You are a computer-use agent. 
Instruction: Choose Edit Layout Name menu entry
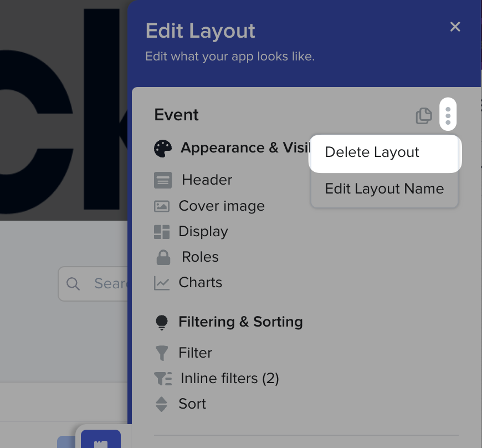coord(384,189)
